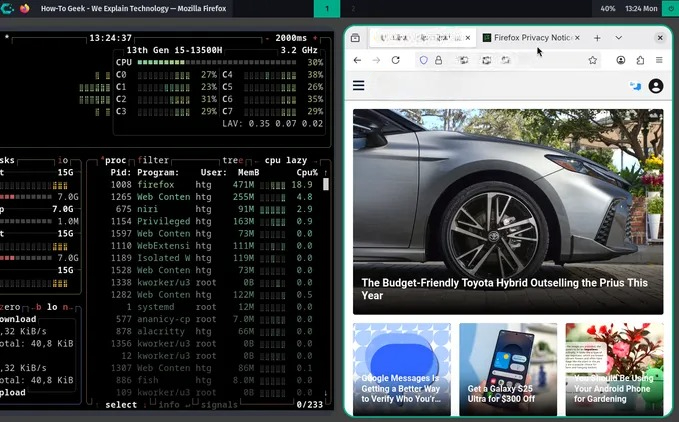
Task: Click signals at bottom of btop
Action: tap(219, 405)
